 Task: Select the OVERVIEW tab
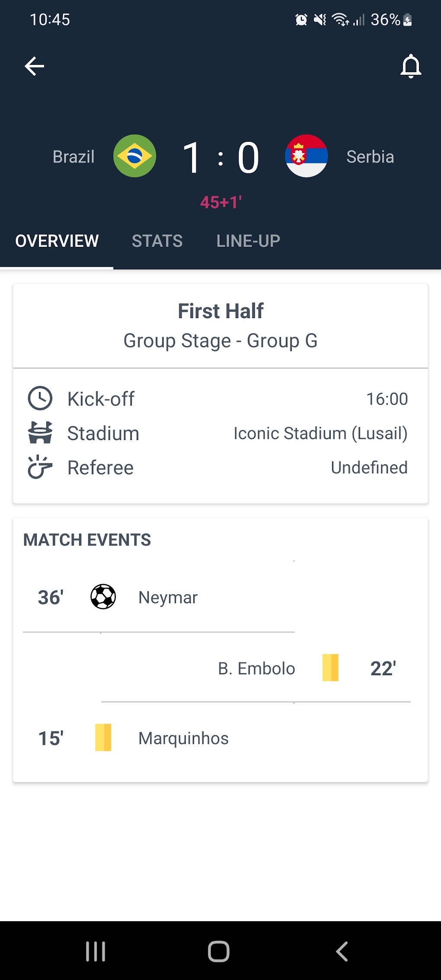click(57, 241)
